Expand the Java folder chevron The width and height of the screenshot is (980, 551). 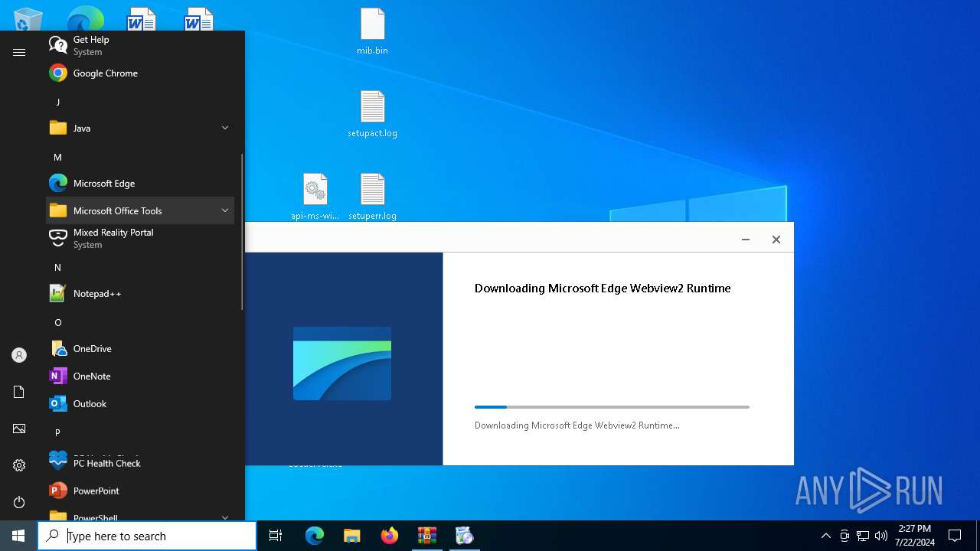pyautogui.click(x=225, y=128)
